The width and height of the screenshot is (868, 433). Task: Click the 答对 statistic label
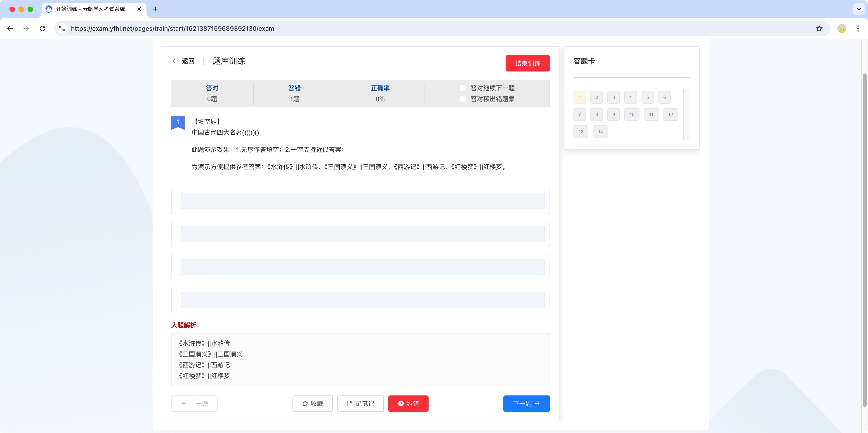tap(212, 88)
